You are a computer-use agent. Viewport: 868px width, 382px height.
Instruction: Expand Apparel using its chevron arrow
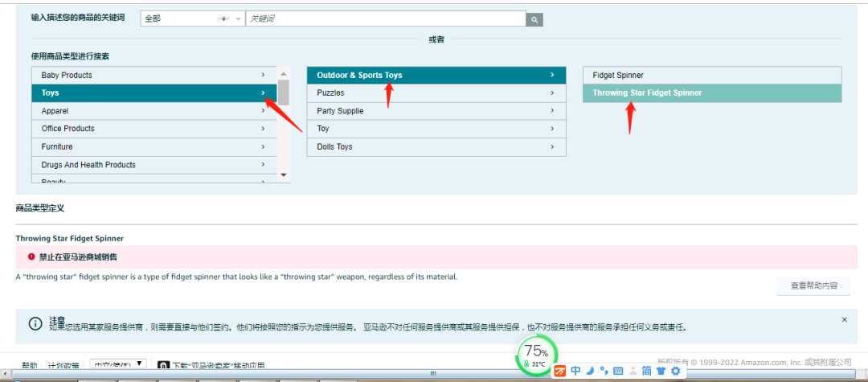(263, 111)
